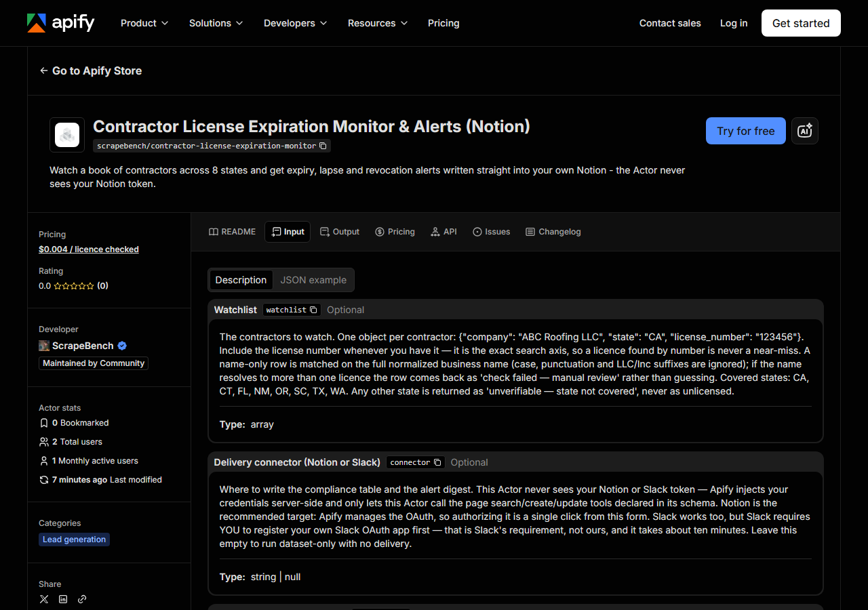Open ScrapeBench developer profile
Image resolution: width=868 pixels, height=610 pixels.
83,346
